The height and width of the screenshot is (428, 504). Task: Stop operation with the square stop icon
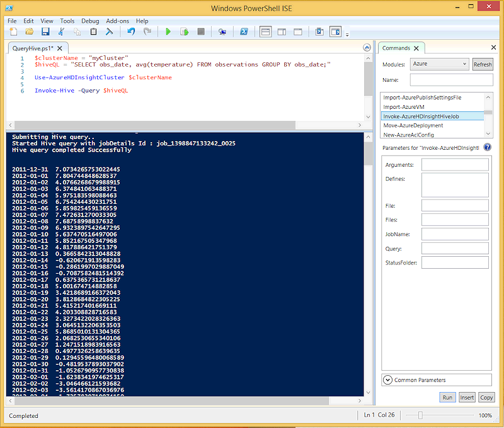tap(201, 31)
